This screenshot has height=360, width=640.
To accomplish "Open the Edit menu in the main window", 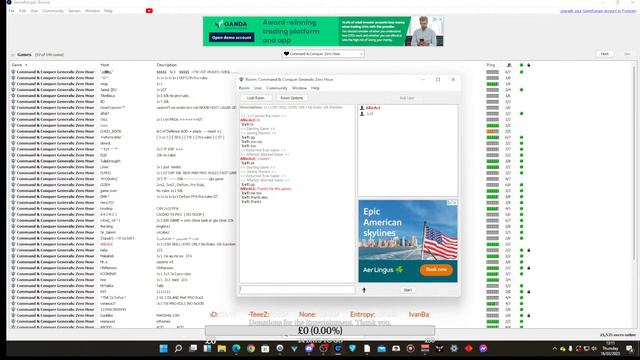I will [x=22, y=11].
